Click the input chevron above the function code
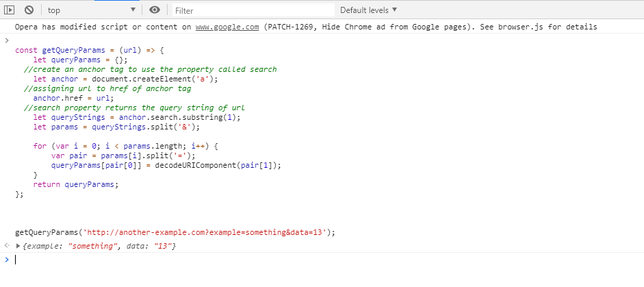The width and height of the screenshot is (644, 287). [7, 40]
